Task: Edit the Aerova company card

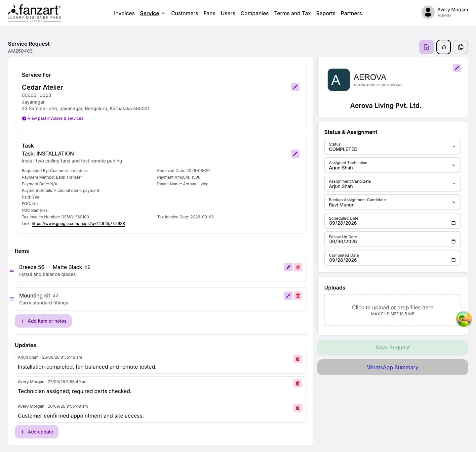Action: tap(457, 68)
